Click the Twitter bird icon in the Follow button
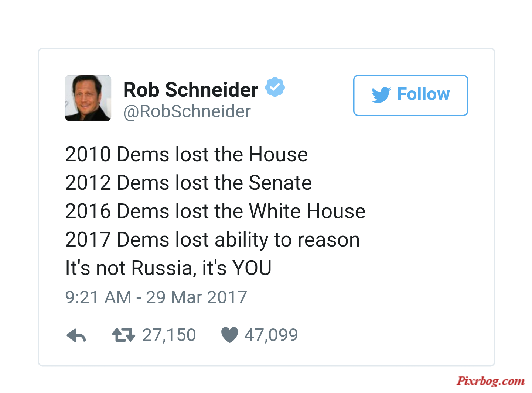Viewport: 532px width, 393px height. click(x=381, y=95)
